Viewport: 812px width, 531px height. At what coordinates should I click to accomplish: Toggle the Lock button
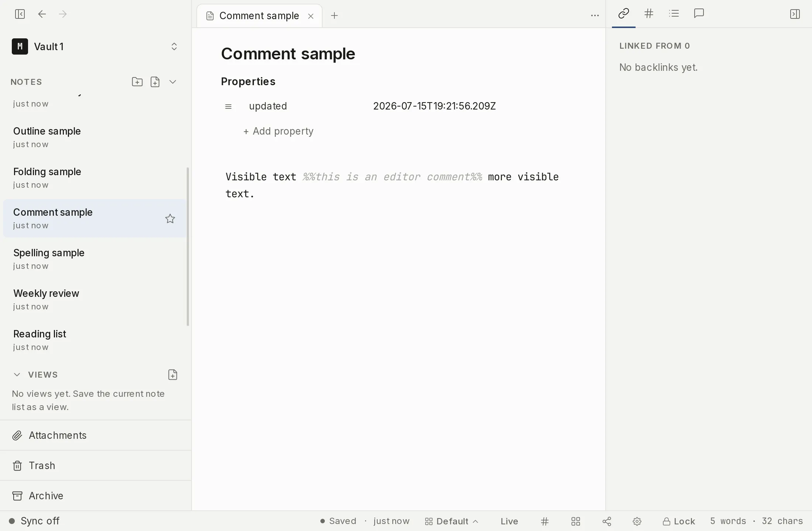(679, 521)
